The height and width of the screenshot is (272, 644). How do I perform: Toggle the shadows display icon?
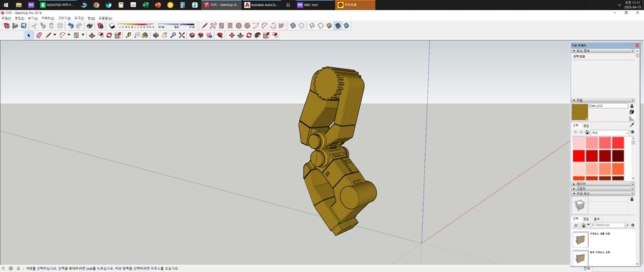112,26
